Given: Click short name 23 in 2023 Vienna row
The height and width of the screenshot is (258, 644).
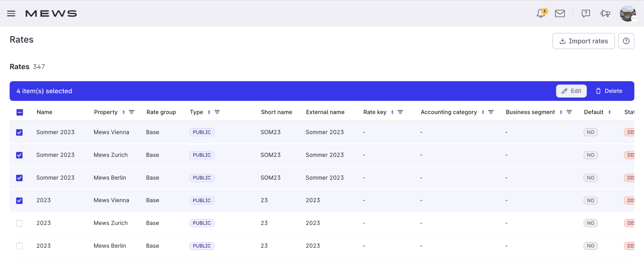Looking at the screenshot, I should pos(264,200).
